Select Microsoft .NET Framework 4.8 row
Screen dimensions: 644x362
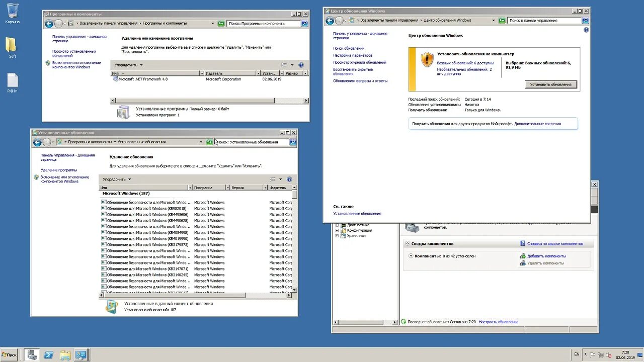(x=209, y=79)
